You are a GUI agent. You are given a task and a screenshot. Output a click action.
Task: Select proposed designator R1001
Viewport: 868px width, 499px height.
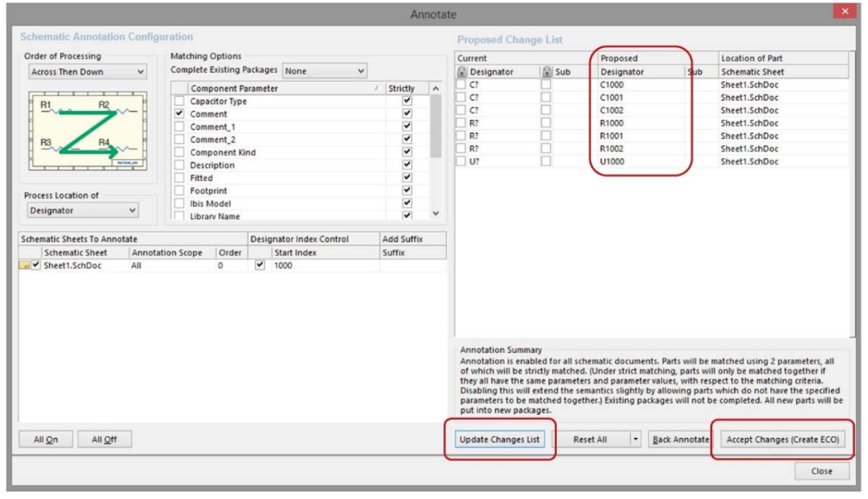point(612,136)
